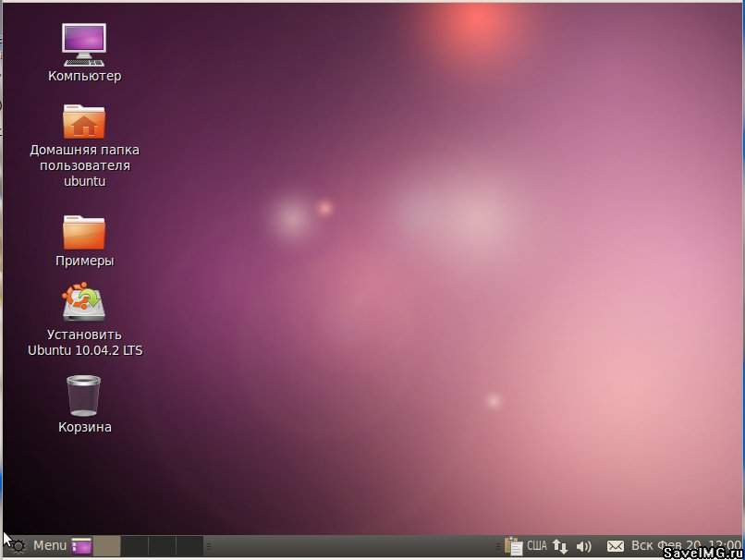This screenshot has width=745, height=560.
Task: Click the show desktop icon beside Menu
Action: 82,546
